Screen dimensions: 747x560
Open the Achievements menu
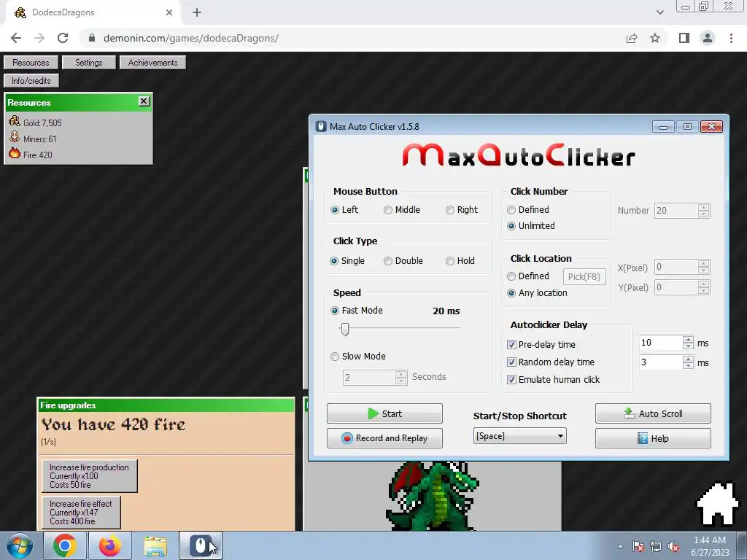pos(152,63)
